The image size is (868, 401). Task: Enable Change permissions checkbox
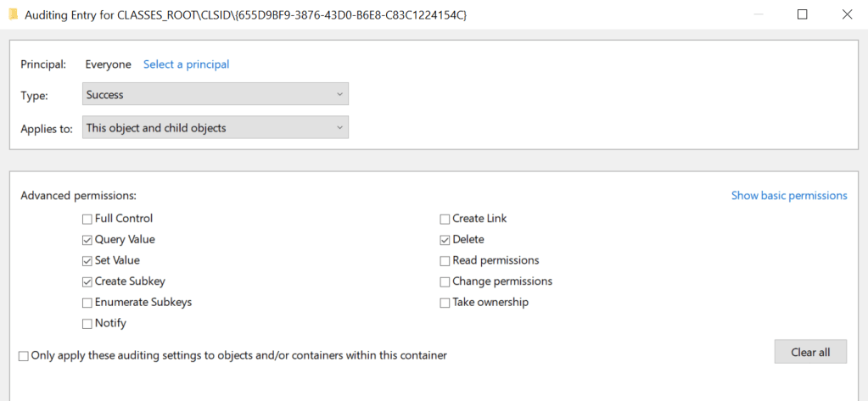445,281
